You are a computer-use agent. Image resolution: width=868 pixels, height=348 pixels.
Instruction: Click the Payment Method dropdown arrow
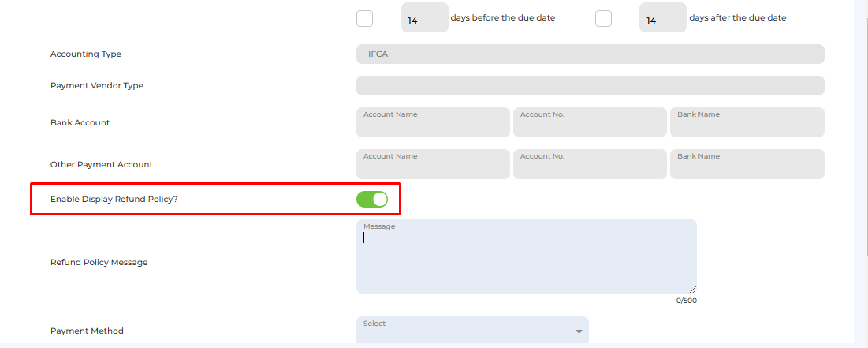click(579, 331)
